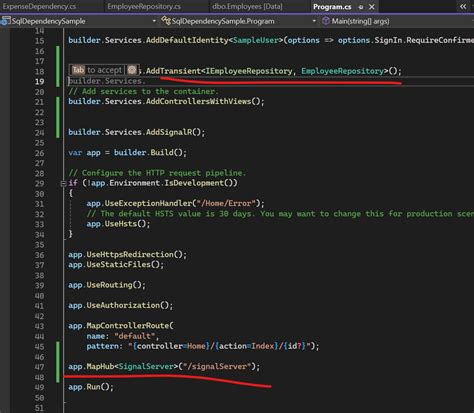The width and height of the screenshot is (474, 413).
Task: Collapse the if block on line 29
Action: (x=63, y=183)
